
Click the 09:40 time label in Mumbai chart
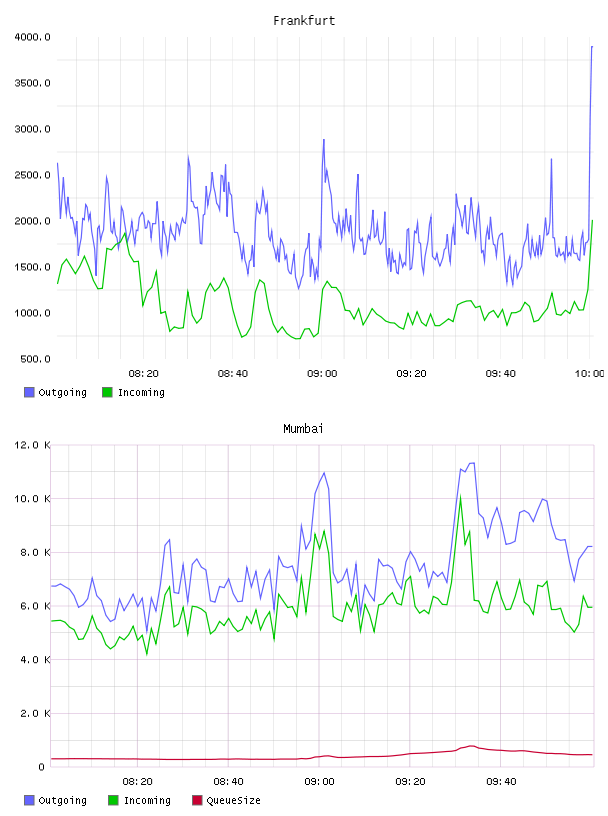[501, 782]
